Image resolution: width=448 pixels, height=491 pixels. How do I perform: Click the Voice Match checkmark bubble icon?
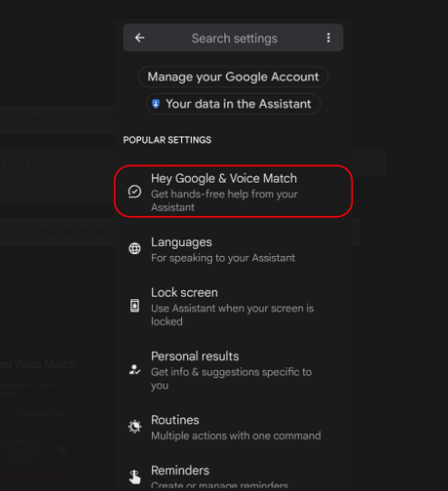point(135,192)
